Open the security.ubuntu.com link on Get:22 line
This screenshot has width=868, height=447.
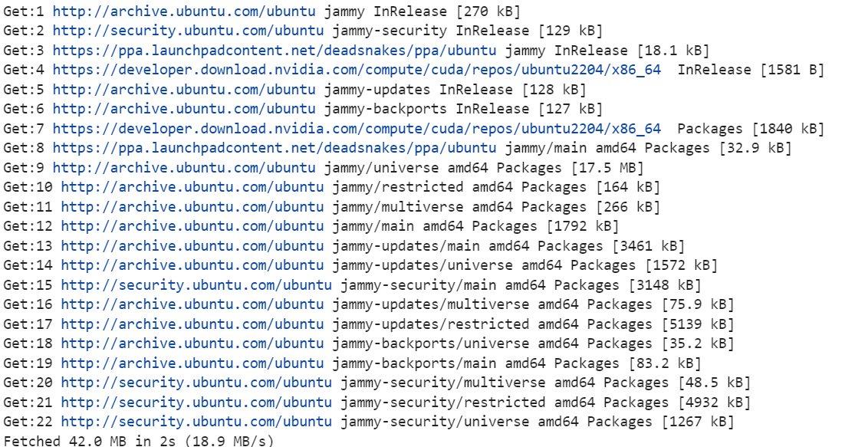coord(196,422)
